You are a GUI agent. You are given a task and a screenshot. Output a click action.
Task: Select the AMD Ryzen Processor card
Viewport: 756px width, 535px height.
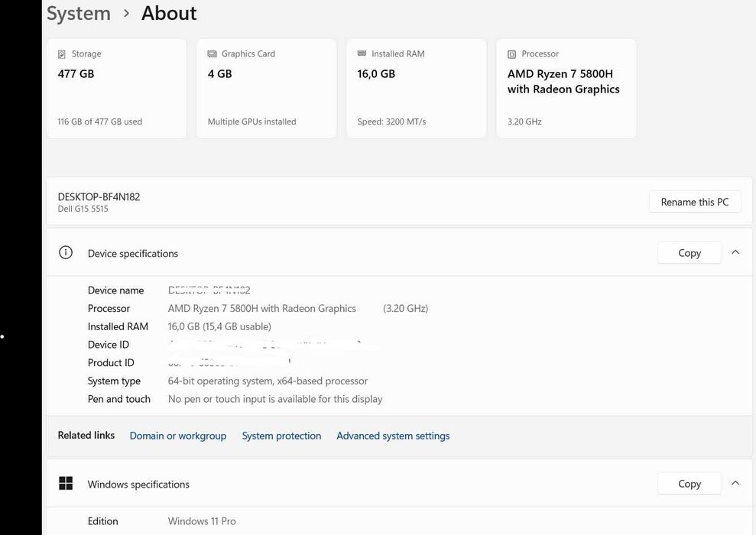pos(566,89)
